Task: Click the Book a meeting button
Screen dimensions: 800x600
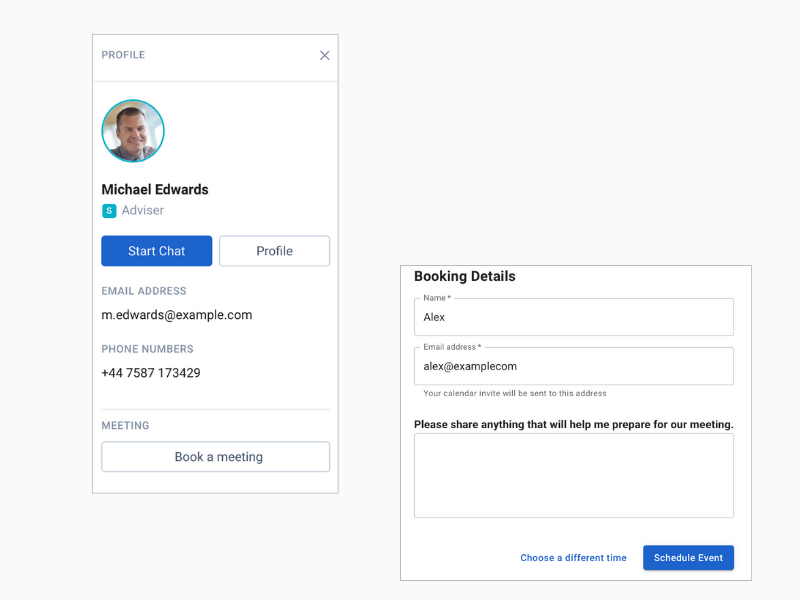Action: point(215,457)
